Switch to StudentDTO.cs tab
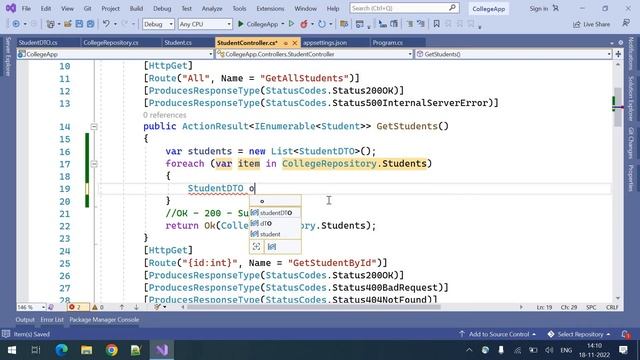The image size is (640, 360). 38,42
